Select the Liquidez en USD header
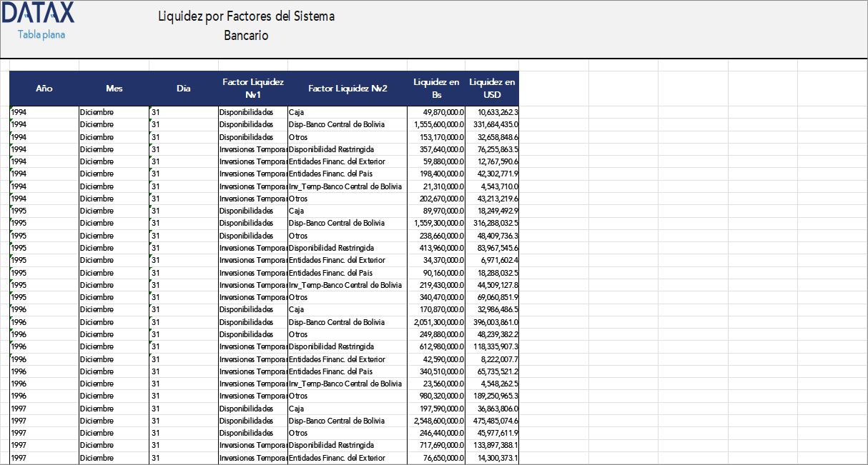The height and width of the screenshot is (465, 868). [x=493, y=88]
